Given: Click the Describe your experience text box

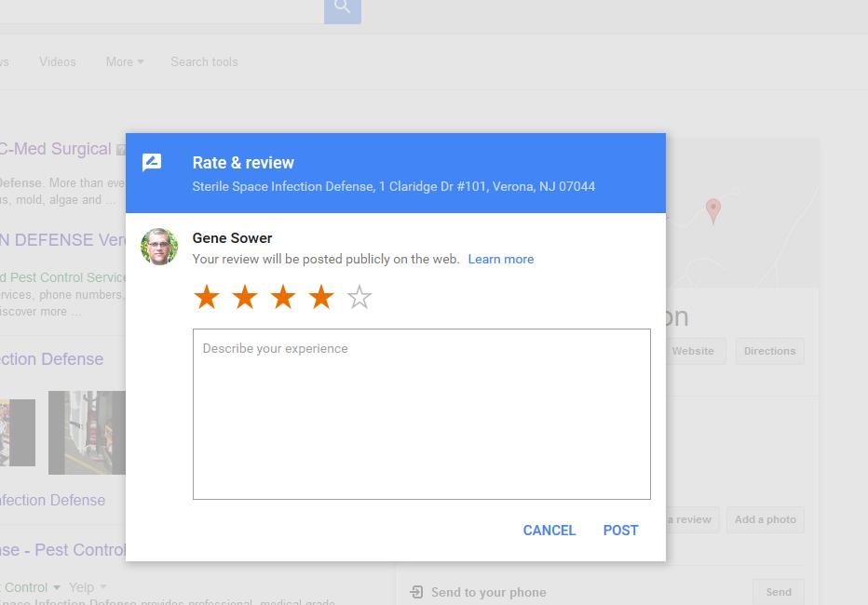Looking at the screenshot, I should tap(421, 414).
